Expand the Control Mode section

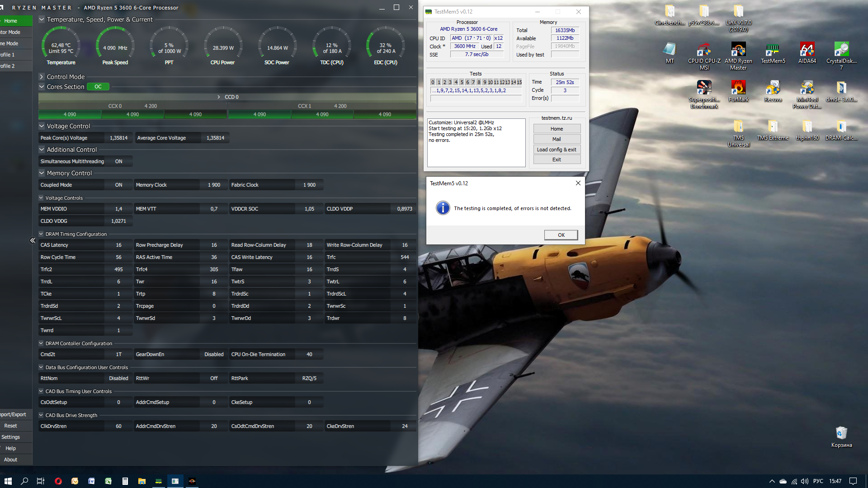42,77
